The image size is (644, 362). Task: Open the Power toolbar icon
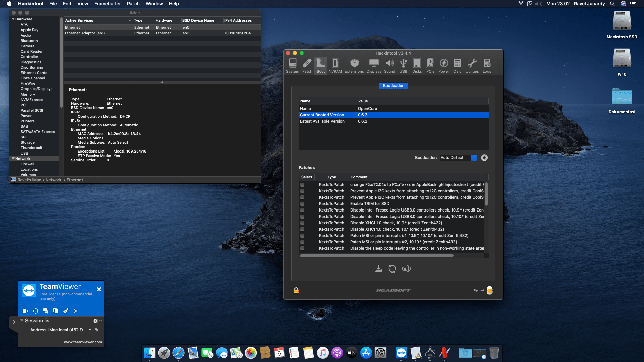pos(444,66)
